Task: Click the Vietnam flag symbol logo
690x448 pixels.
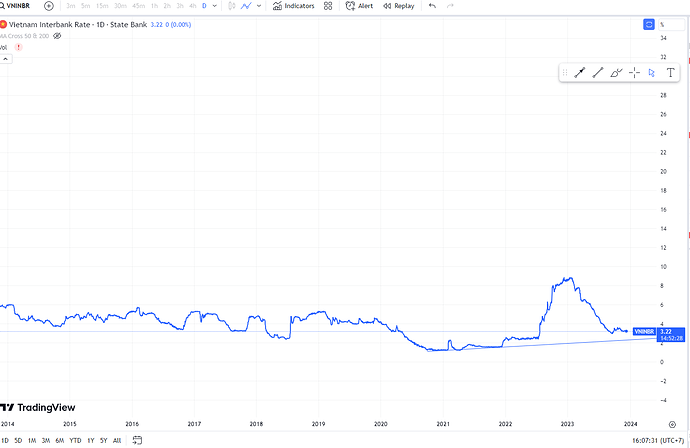Action: (x=4, y=24)
